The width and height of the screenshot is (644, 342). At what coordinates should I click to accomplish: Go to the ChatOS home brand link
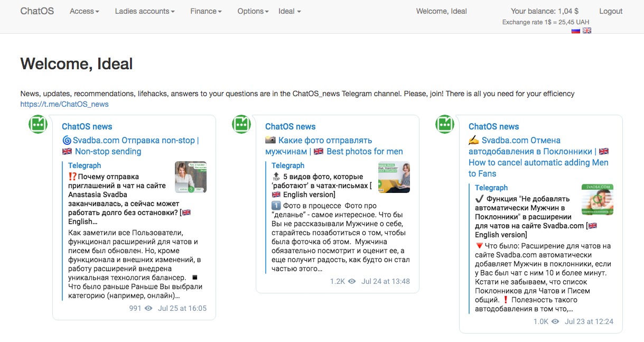pos(37,11)
